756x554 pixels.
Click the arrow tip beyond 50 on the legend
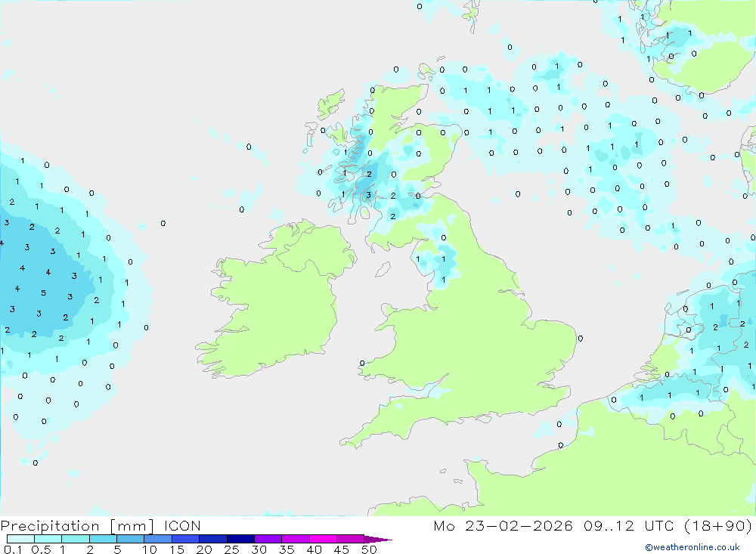coord(378,540)
